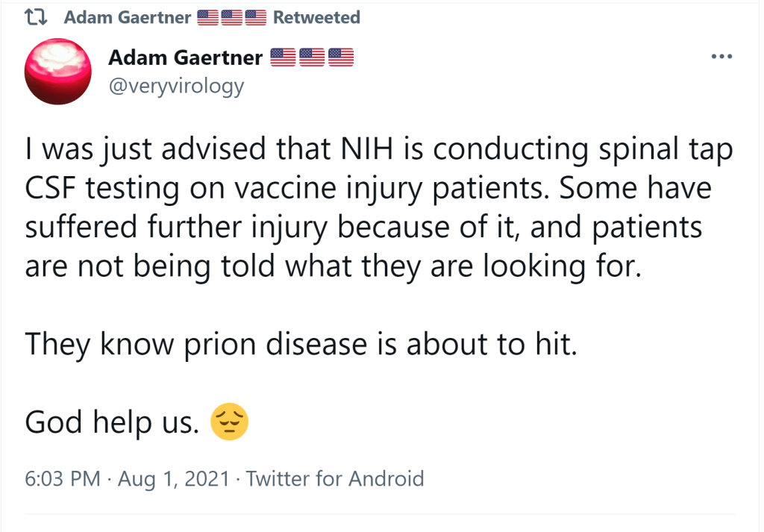Open the "Twitter for Android" source link
Image resolution: width=764 pixels, height=532 pixels.
(335, 478)
